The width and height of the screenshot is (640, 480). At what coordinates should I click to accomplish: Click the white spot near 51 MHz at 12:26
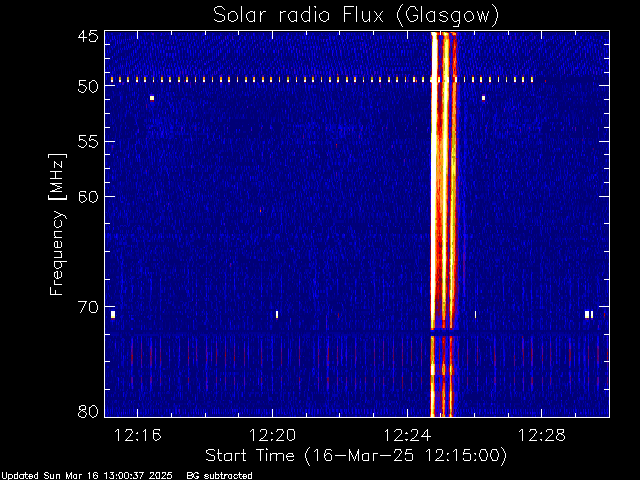point(483,98)
